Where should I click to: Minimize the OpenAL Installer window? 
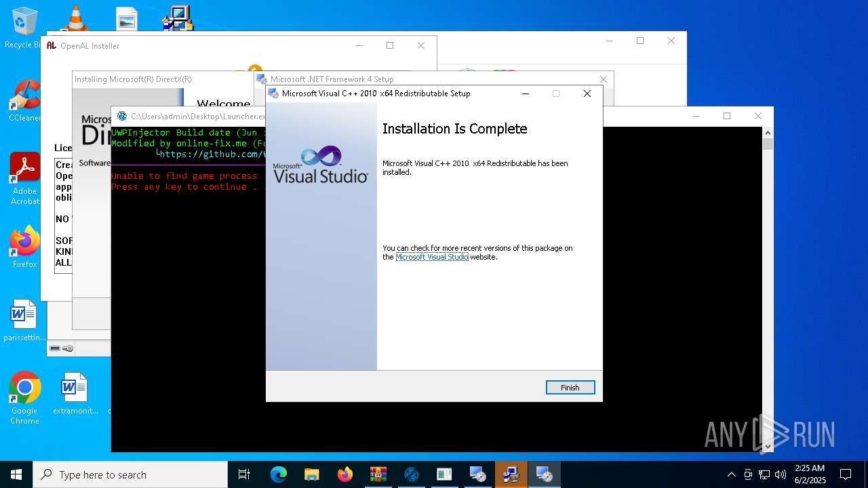pos(359,45)
